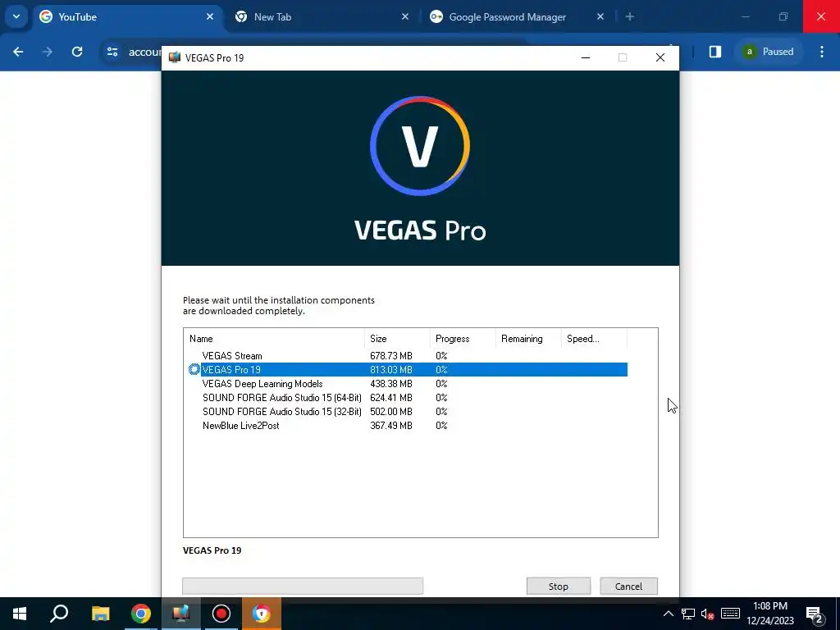Click the 624.41 MB size value
Viewport: 840px width, 630px height.
point(391,398)
